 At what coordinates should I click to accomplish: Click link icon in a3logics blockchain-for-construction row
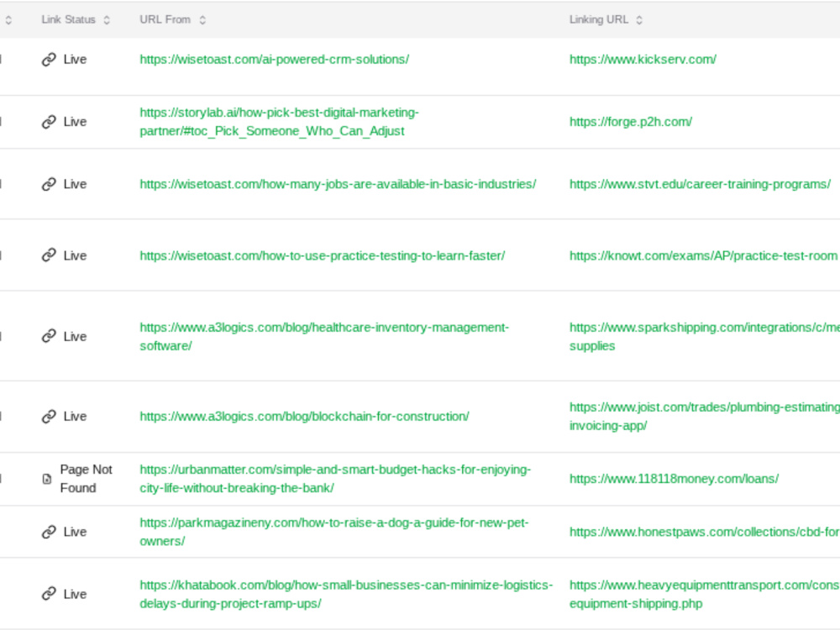click(49, 417)
